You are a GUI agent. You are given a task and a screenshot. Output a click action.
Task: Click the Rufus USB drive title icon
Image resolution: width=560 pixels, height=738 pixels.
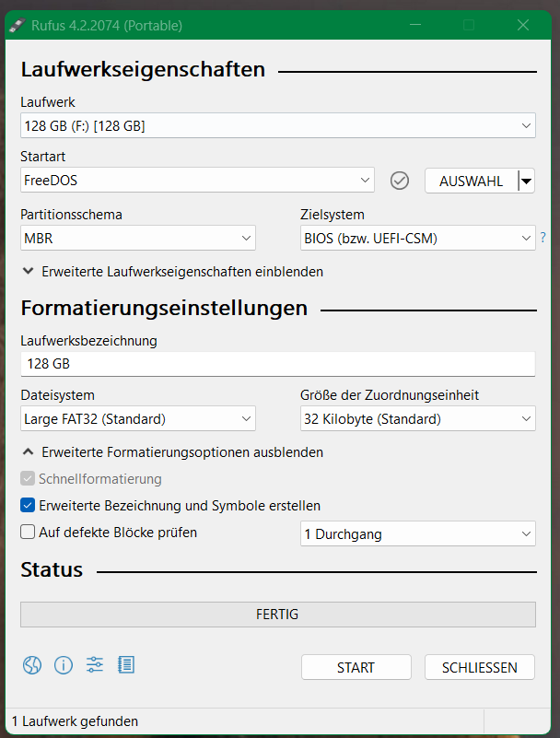(17, 25)
